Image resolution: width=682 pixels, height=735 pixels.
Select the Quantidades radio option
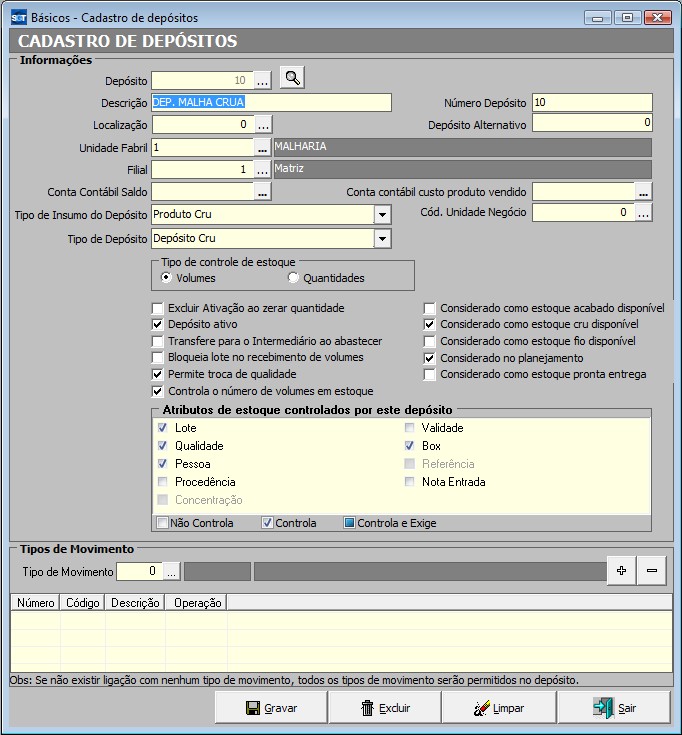(x=293, y=278)
